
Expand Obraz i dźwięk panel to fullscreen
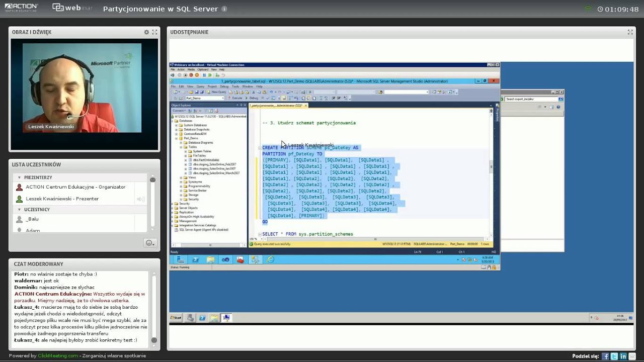154,32
